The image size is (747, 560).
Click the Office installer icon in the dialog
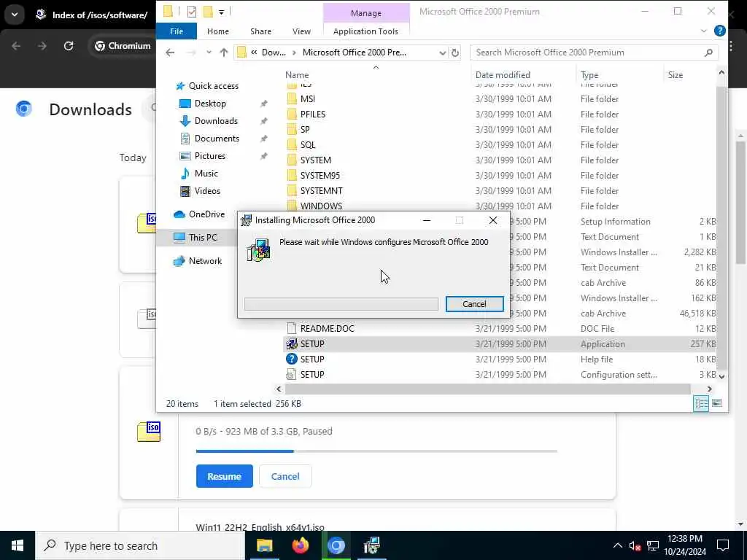coord(259,250)
